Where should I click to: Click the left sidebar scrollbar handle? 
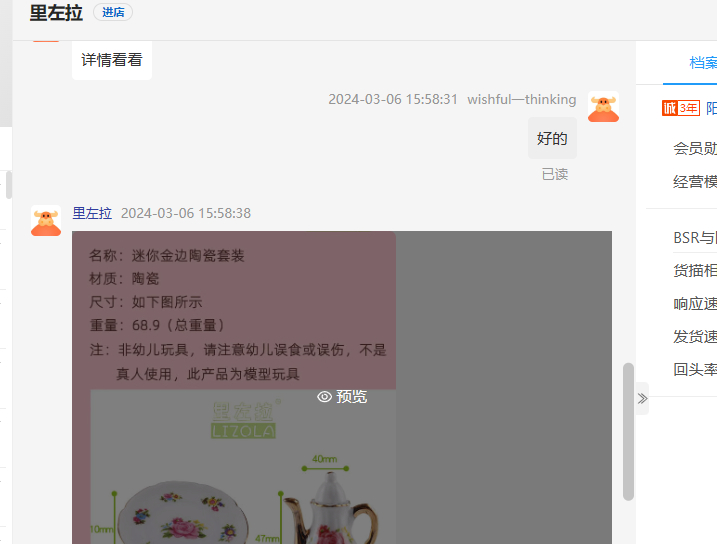9,185
